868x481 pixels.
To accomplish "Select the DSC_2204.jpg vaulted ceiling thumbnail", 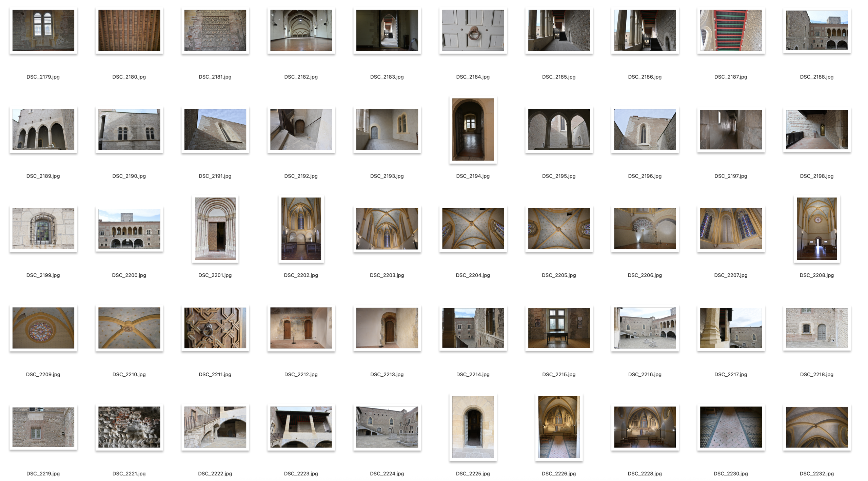I will click(x=473, y=229).
